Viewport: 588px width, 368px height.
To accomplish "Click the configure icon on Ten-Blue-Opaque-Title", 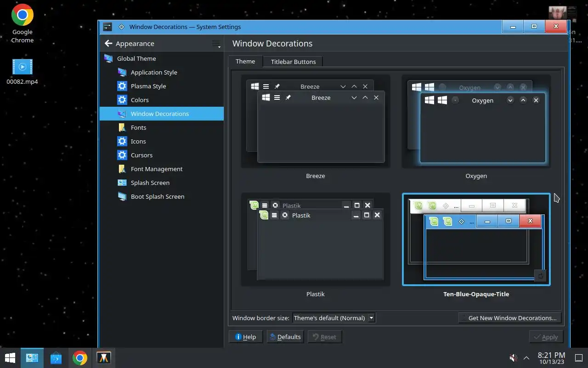I will coord(541,275).
